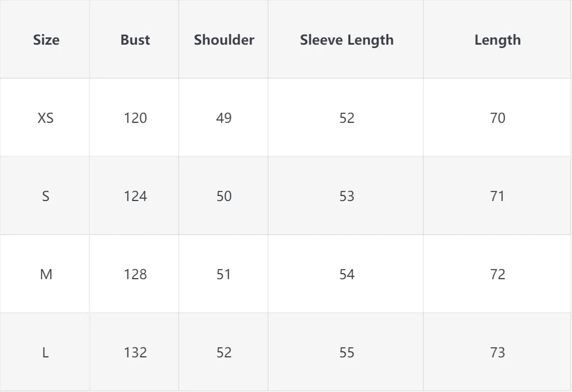Click the Bust column header
The image size is (572, 392).
point(135,40)
